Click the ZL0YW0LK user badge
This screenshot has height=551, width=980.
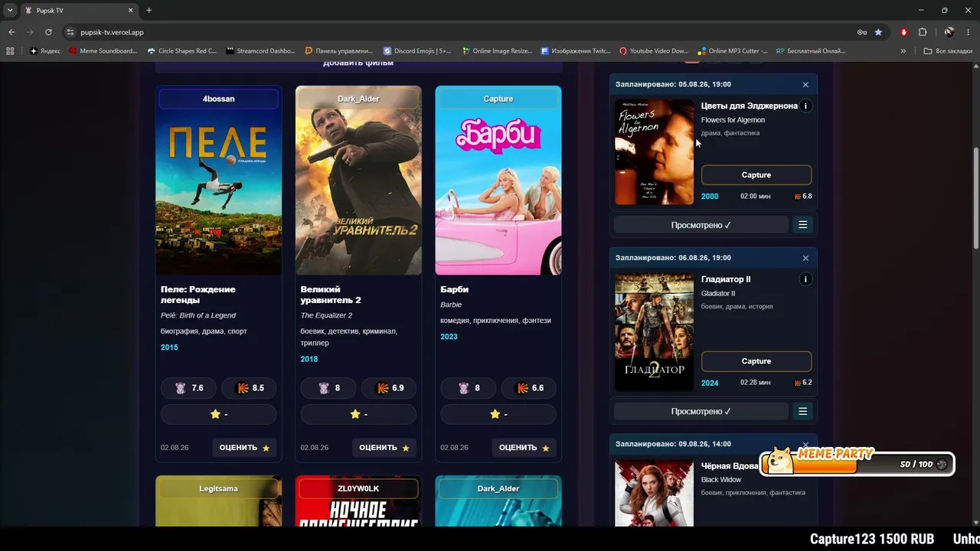coord(358,488)
